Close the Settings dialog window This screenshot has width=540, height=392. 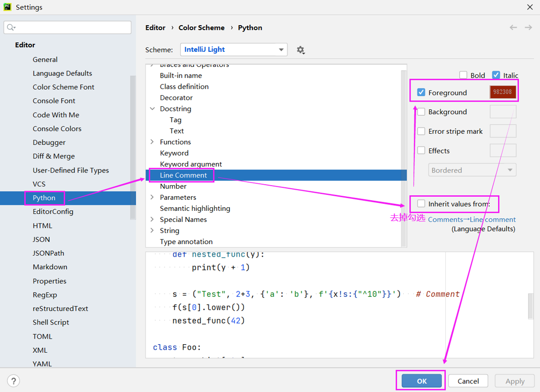pyautogui.click(x=529, y=8)
